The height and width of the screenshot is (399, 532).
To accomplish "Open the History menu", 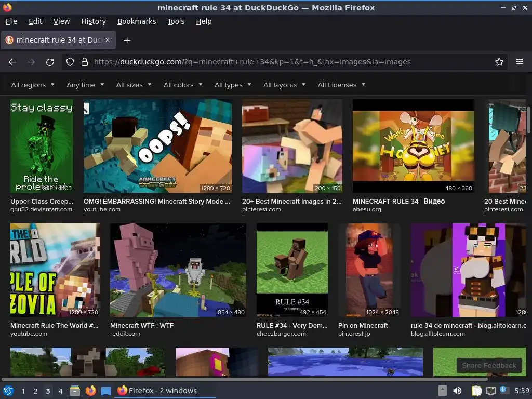I will pyautogui.click(x=94, y=21).
